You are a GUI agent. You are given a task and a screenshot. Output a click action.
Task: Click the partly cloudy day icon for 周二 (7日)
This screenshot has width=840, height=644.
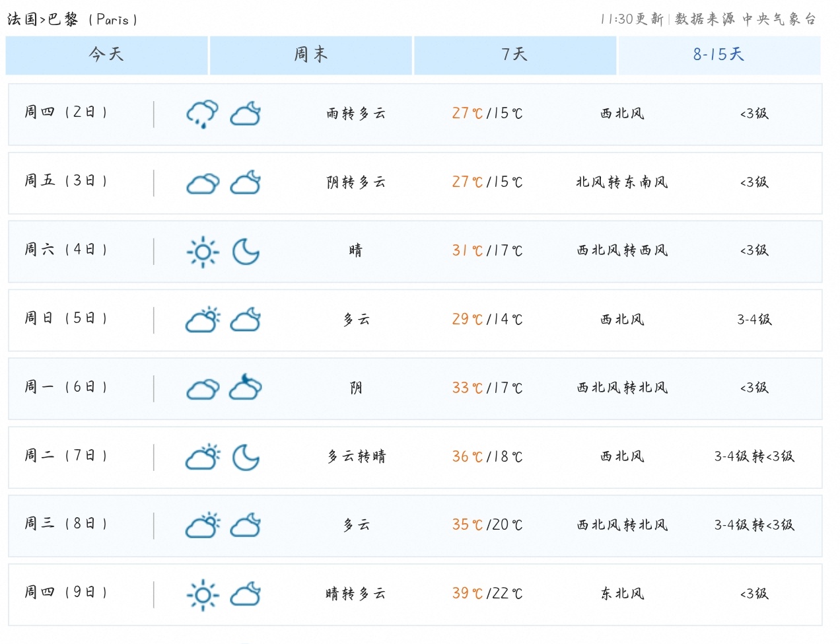203,457
